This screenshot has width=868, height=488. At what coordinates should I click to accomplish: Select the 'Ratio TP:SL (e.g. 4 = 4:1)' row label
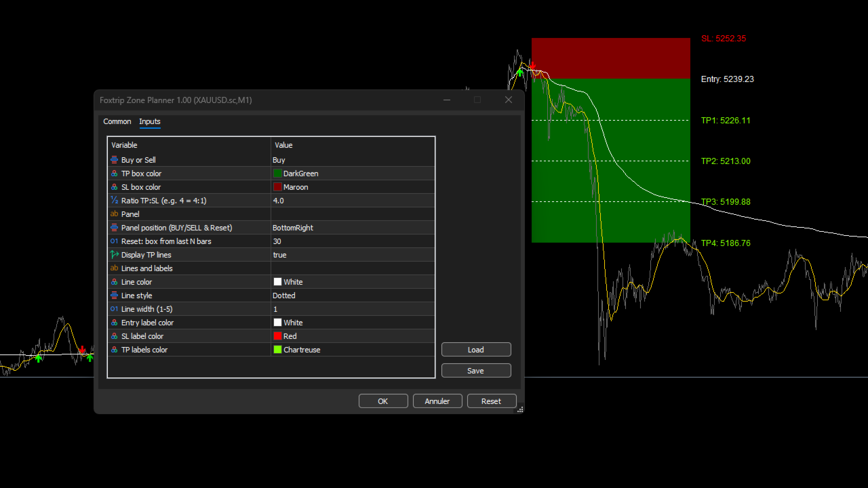(x=164, y=201)
